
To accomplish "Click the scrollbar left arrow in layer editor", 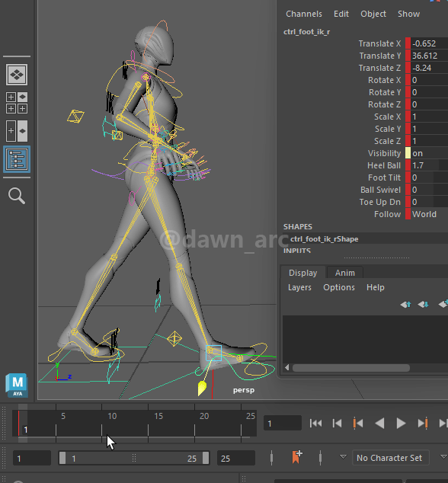I will pos(286,367).
